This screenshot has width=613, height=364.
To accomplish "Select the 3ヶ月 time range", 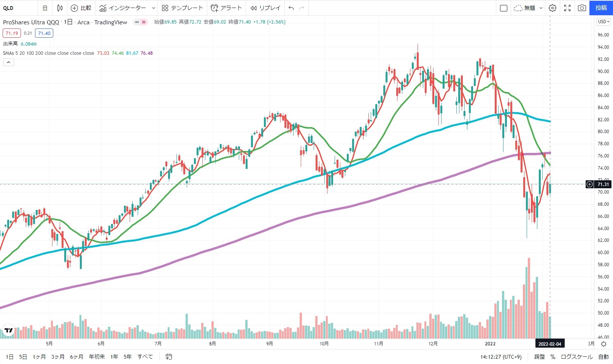I will click(58, 356).
